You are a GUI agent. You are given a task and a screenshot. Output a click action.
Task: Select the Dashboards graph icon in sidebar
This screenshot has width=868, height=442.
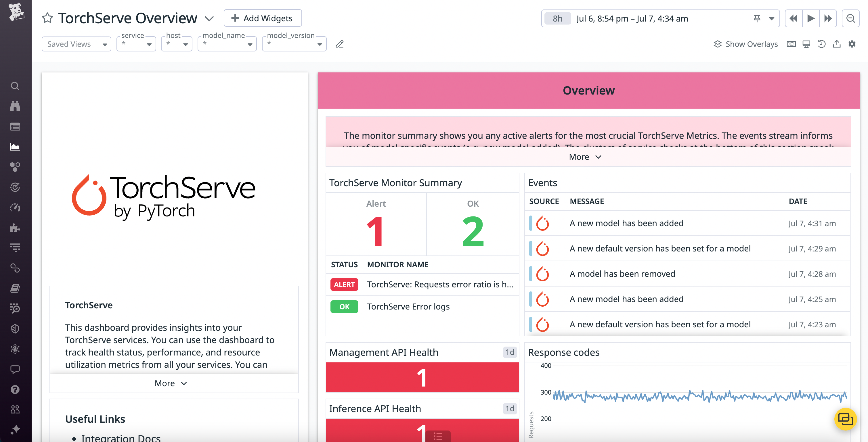click(15, 147)
